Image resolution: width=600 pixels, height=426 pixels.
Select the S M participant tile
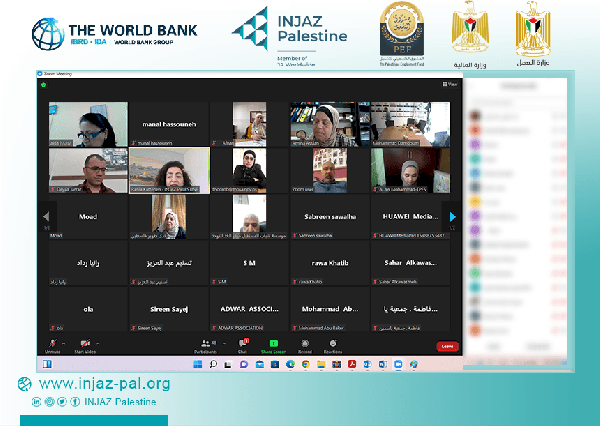pyautogui.click(x=249, y=263)
